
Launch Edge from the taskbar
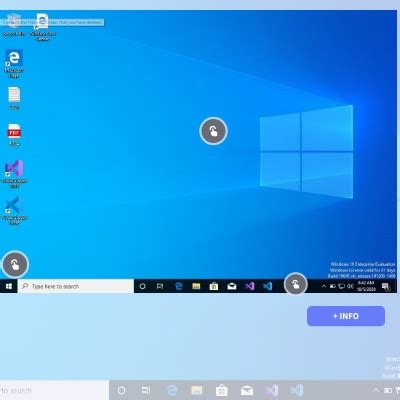179,286
